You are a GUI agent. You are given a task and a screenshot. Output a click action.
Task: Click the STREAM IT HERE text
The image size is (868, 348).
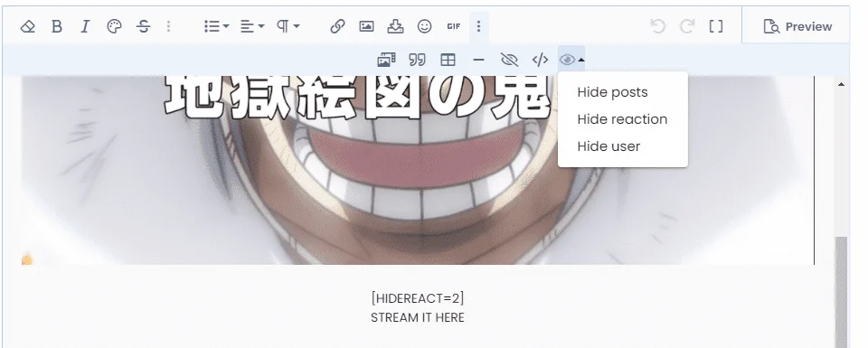click(x=418, y=317)
